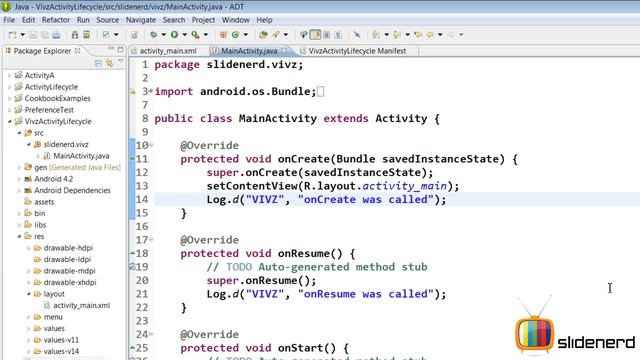Select the drawable-hdpi folder

[68, 248]
